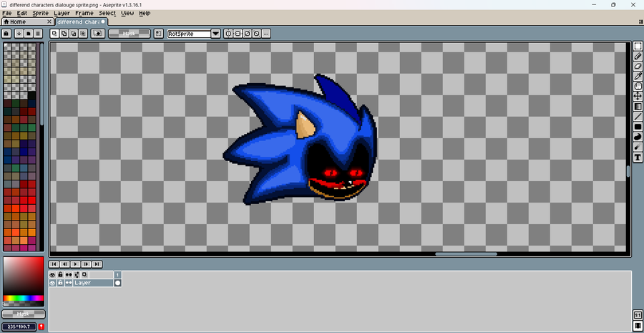Select the Text tool
The width and height of the screenshot is (644, 333).
point(638,157)
